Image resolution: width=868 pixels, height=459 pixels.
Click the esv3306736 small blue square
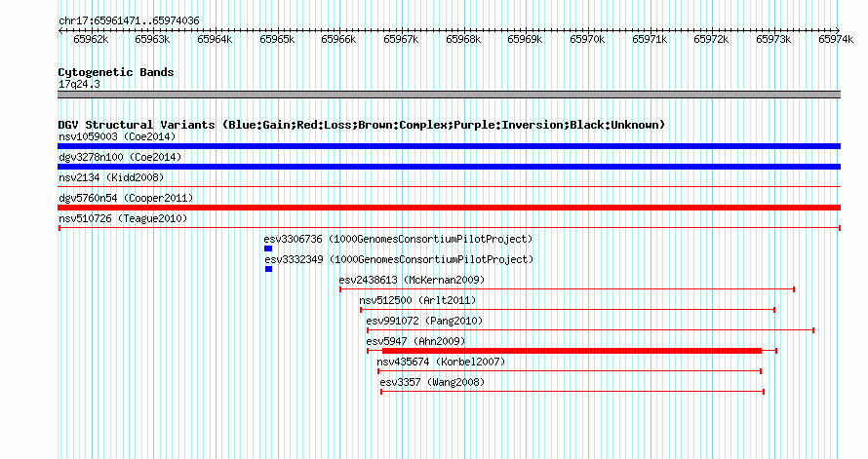click(x=268, y=249)
